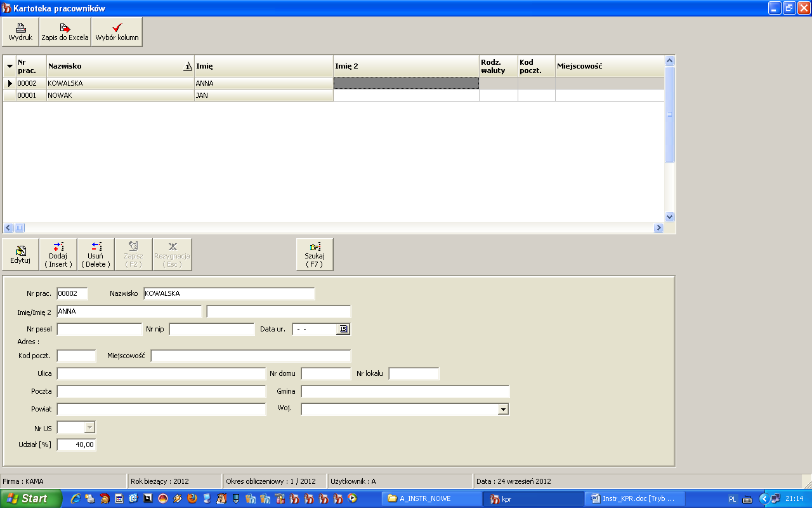This screenshot has height=508, width=812.
Task: Click into the second name (Imię 2) field
Action: point(279,312)
